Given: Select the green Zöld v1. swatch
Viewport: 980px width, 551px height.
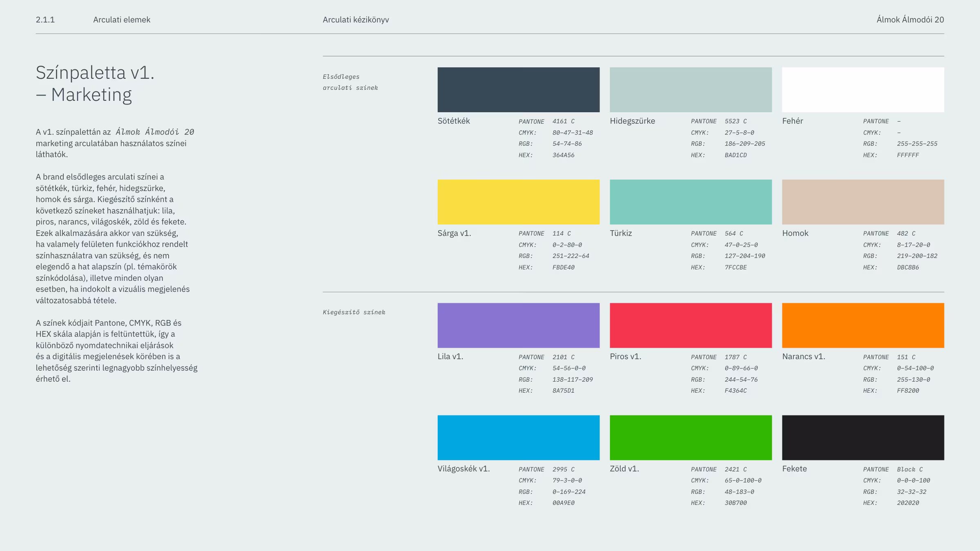Looking at the screenshot, I should [x=691, y=438].
